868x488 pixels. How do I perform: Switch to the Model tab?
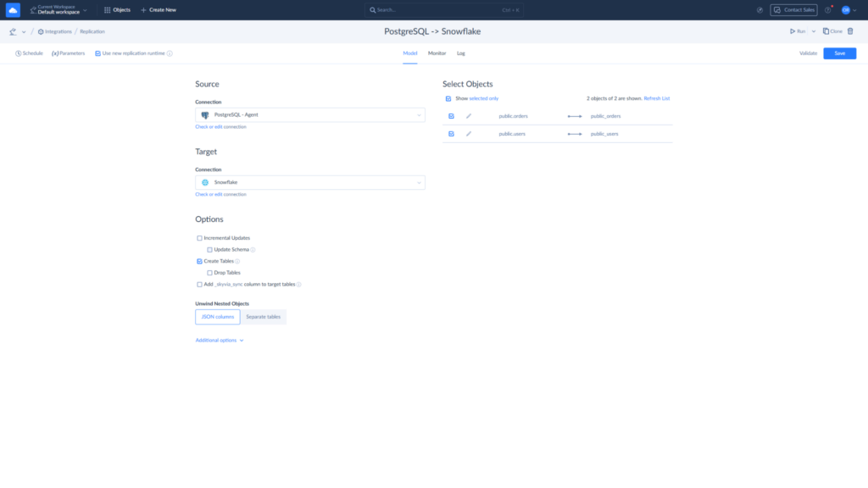(410, 53)
